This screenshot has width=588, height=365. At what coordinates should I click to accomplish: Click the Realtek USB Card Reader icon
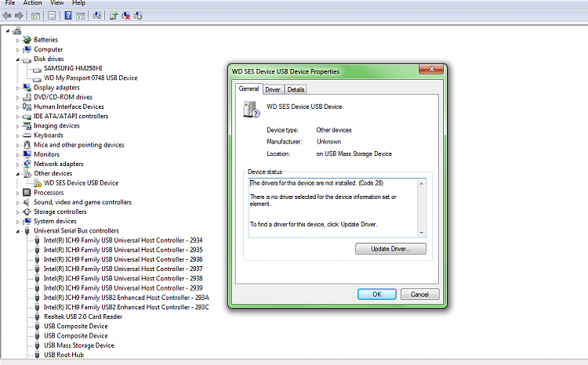tap(37, 317)
